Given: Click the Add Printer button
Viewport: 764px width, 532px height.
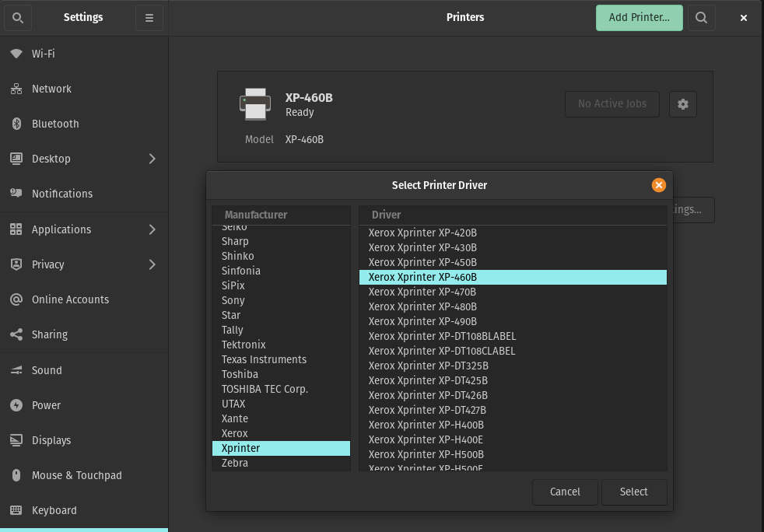Looking at the screenshot, I should (639, 18).
